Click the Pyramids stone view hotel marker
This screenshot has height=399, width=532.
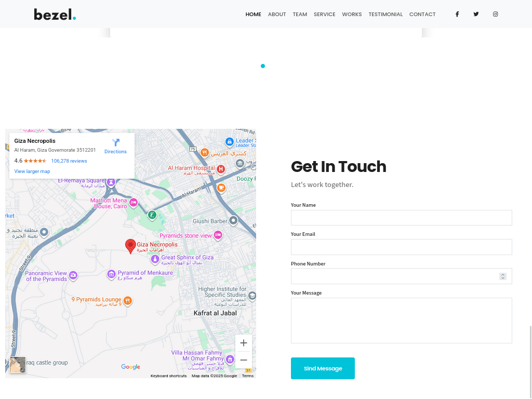pos(218,235)
